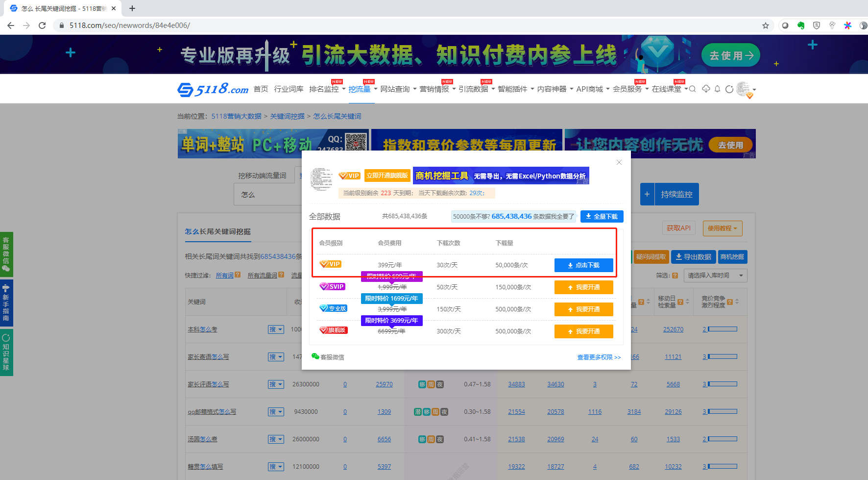Screen dimensions: 868x480
Task: Expand the 智能插件 dropdown arrow
Action: 532,89
